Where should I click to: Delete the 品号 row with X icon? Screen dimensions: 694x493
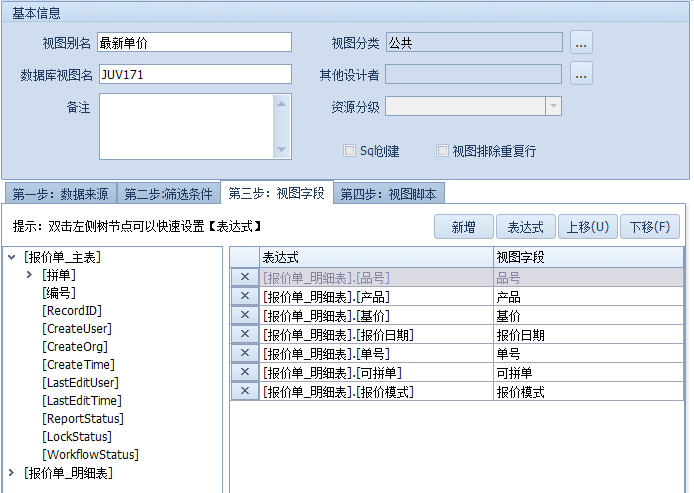tap(244, 278)
